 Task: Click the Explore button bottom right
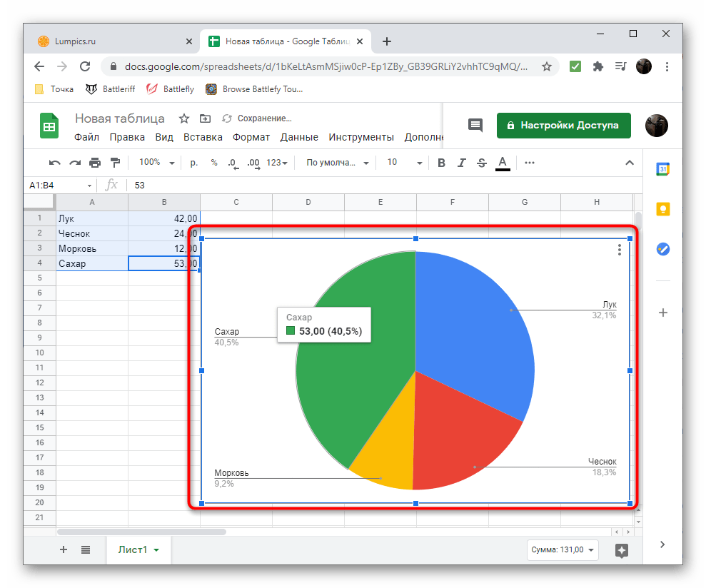621,550
